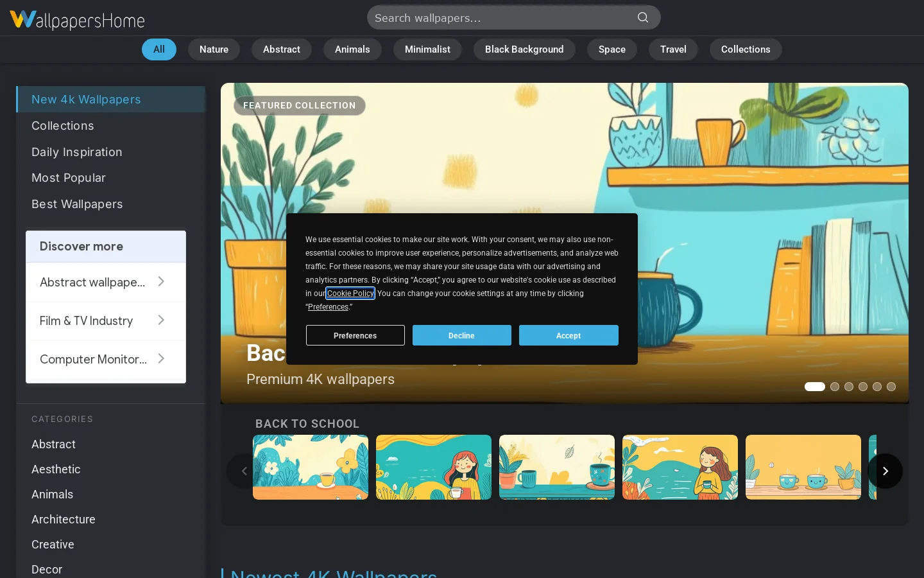924x578 pixels.
Task: Jump to the second slide dot
Action: click(x=835, y=387)
